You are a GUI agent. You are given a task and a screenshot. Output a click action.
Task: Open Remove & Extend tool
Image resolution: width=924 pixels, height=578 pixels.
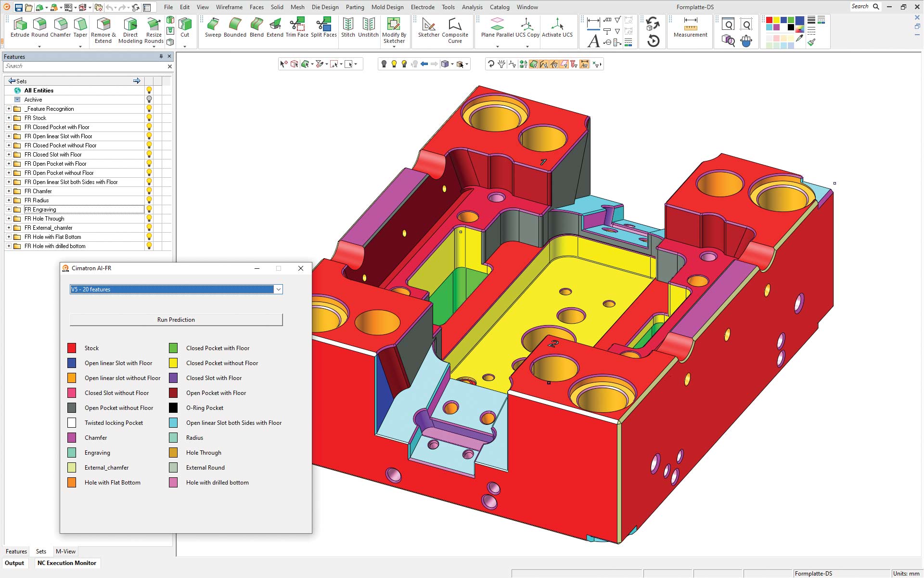(x=103, y=30)
